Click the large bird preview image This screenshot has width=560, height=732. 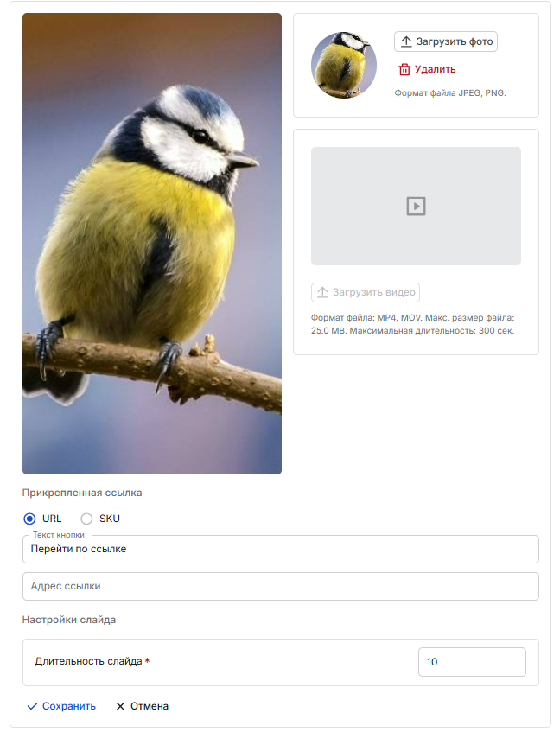click(x=152, y=244)
